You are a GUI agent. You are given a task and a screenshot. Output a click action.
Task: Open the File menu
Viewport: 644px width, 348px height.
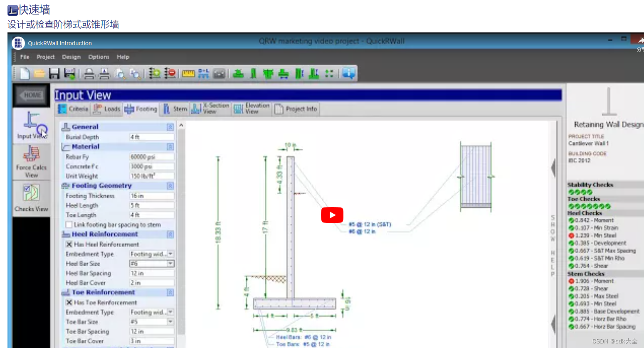click(25, 57)
